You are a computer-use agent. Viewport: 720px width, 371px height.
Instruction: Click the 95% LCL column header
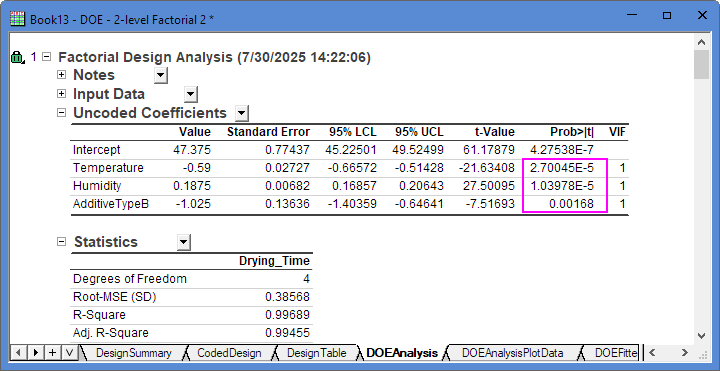(353, 132)
